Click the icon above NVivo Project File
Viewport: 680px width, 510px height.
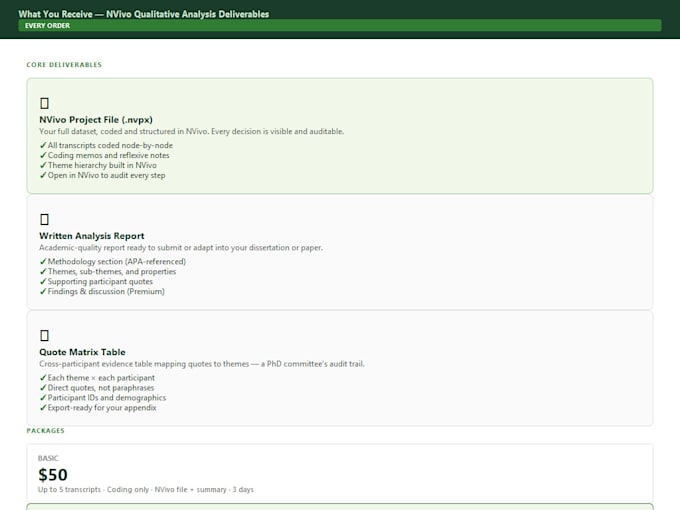pyautogui.click(x=44, y=103)
